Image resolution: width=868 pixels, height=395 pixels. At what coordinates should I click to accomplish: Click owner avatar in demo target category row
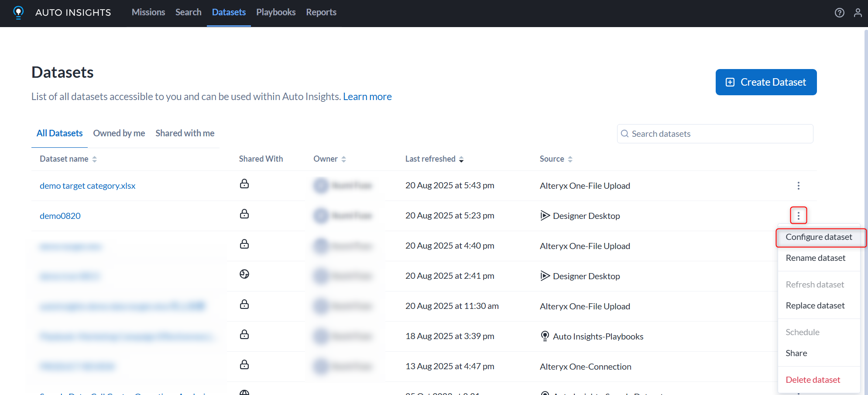click(x=321, y=186)
